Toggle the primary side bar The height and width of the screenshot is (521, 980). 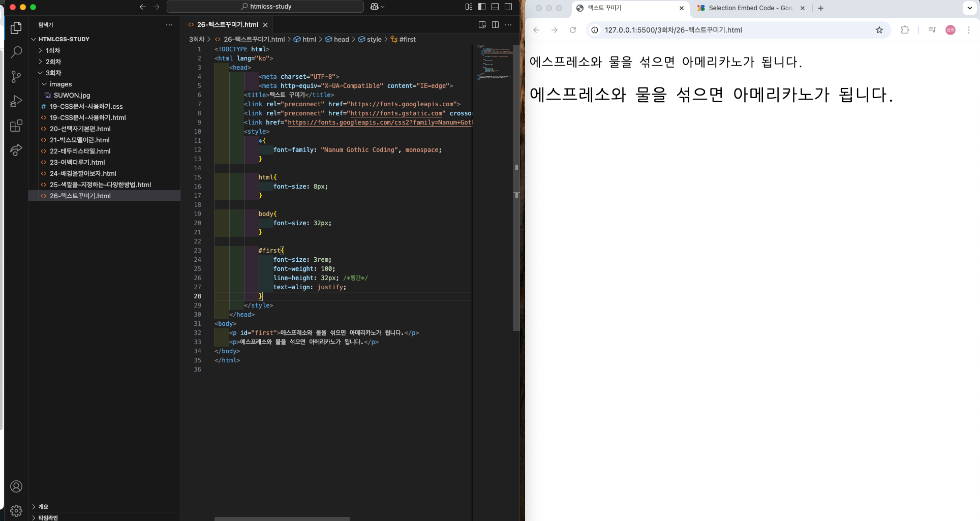coord(482,7)
